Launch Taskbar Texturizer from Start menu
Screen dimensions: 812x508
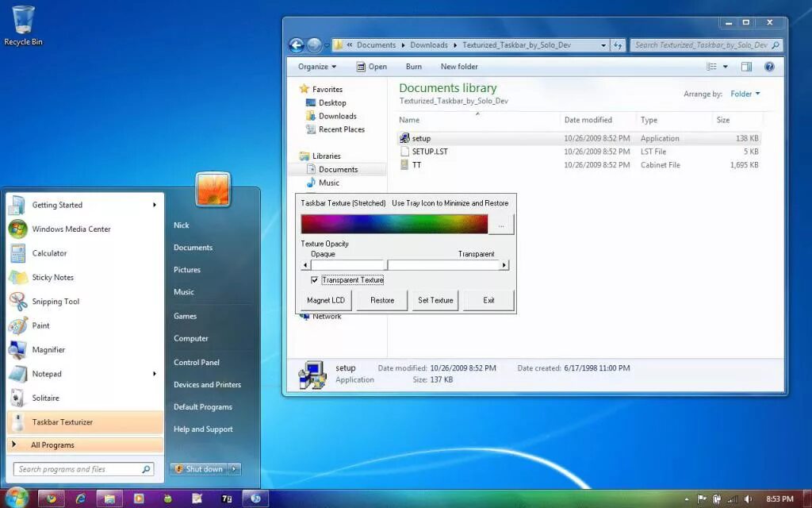[85, 422]
